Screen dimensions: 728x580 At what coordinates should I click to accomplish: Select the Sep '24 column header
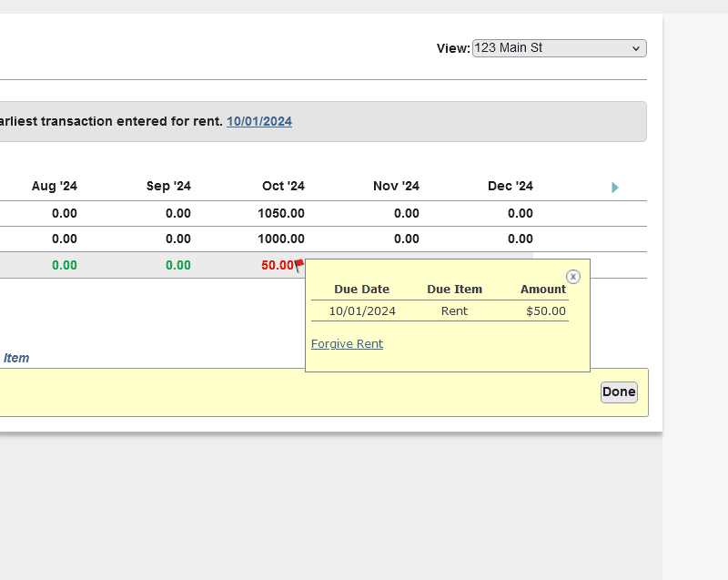tap(168, 186)
